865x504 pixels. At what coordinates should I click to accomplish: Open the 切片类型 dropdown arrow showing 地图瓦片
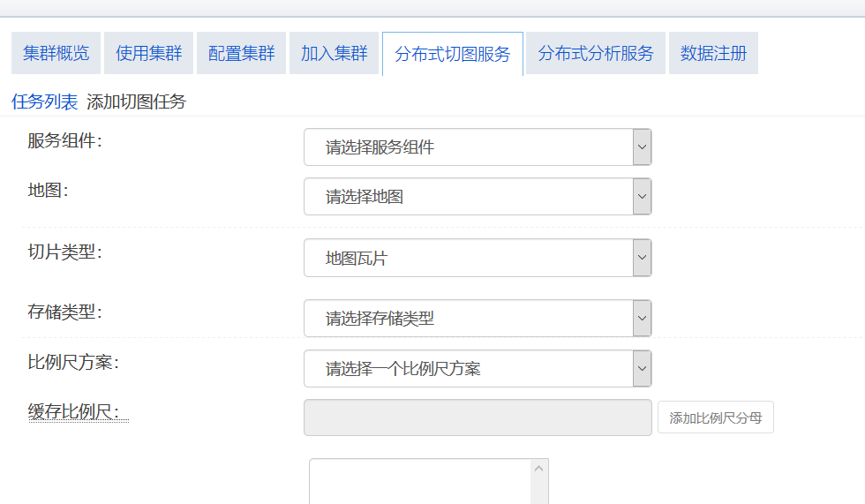642,258
